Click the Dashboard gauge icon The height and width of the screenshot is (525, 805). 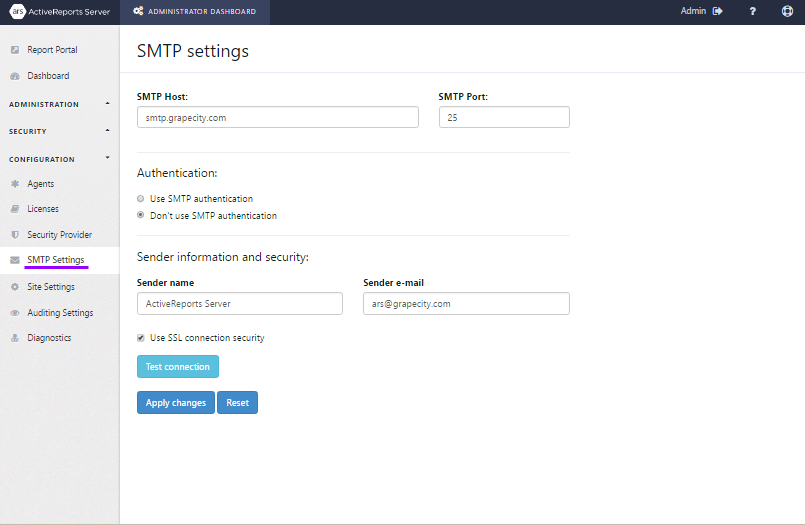pos(15,76)
